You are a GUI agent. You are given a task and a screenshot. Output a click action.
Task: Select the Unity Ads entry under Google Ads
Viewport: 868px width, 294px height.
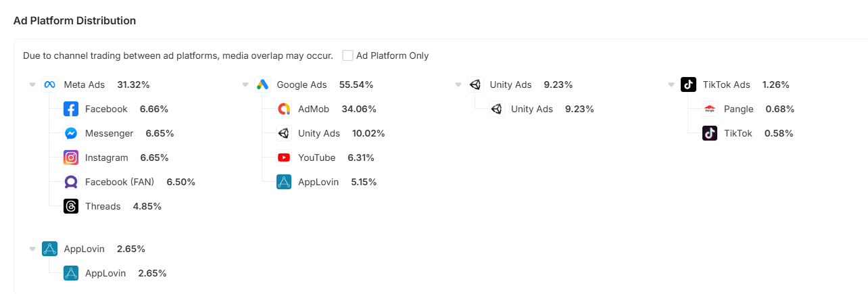point(318,133)
